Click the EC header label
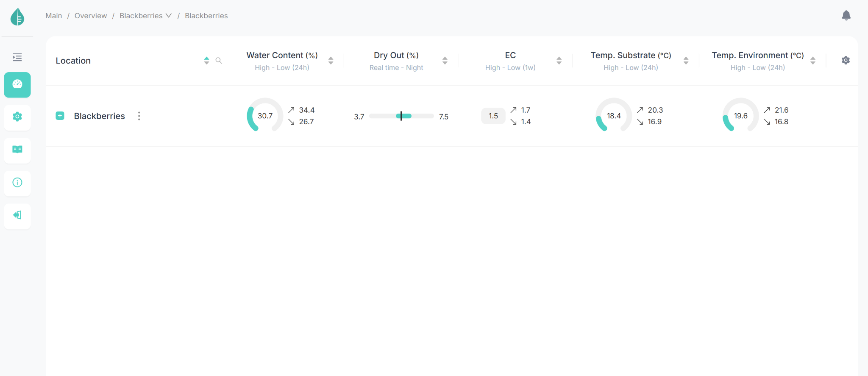 [x=510, y=56]
